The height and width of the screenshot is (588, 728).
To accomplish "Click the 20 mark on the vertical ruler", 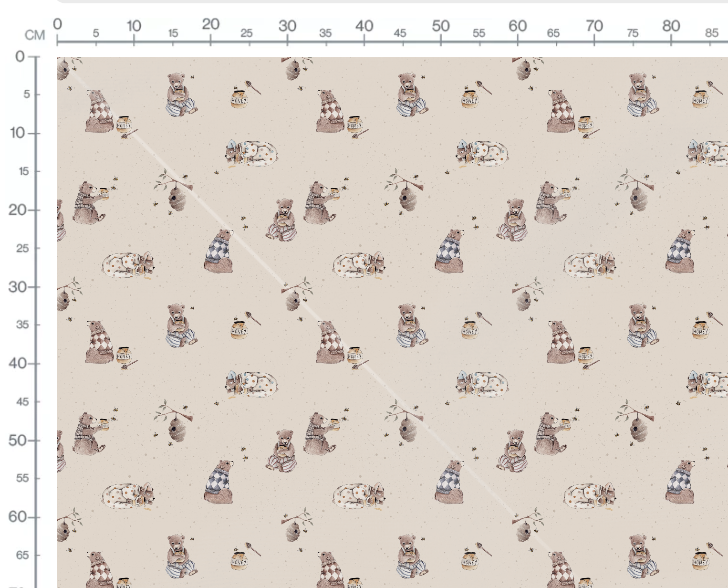I will coord(17,210).
